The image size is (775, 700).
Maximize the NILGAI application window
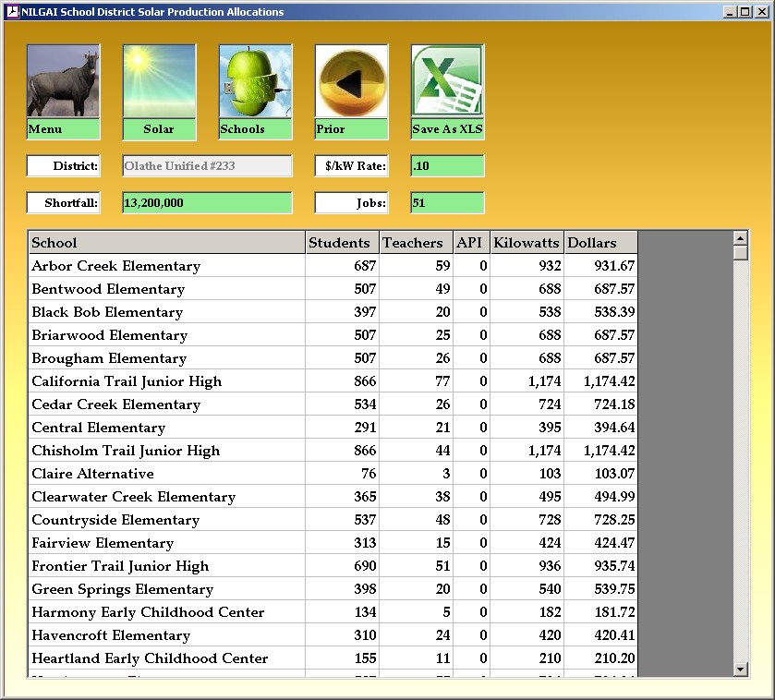click(745, 12)
